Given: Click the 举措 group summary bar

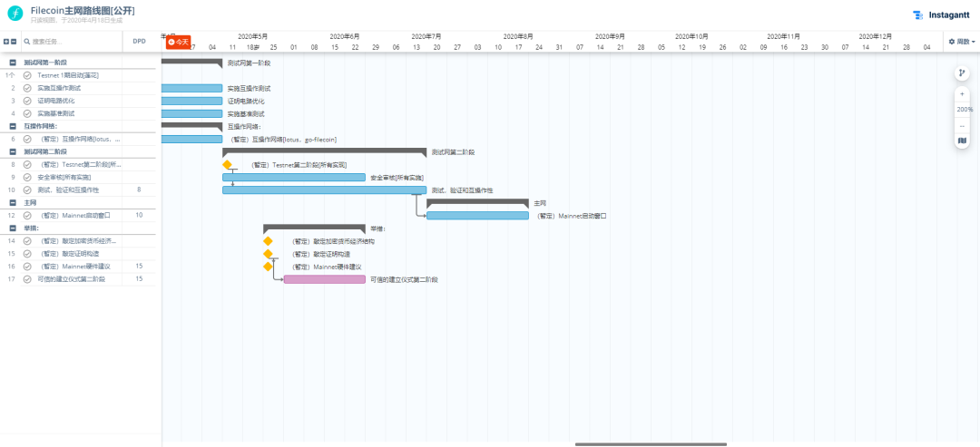Looking at the screenshot, I should tap(314, 228).
